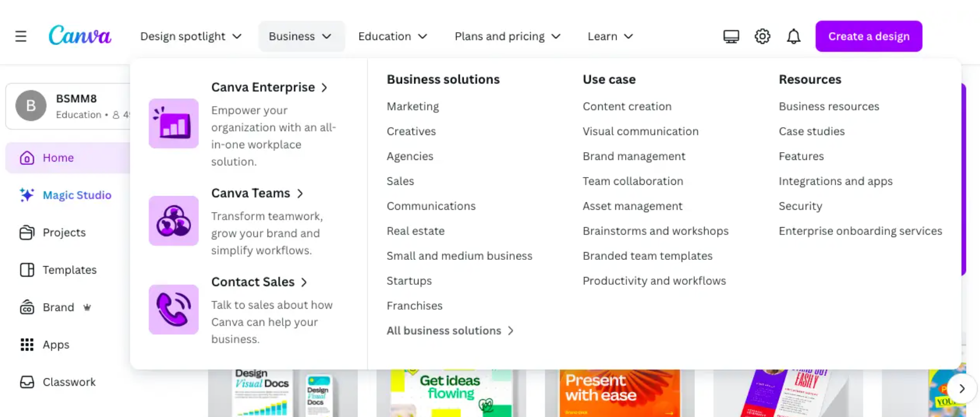This screenshot has width=980, height=417.
Task: Click the Templates layout icon
Action: pyautogui.click(x=27, y=270)
